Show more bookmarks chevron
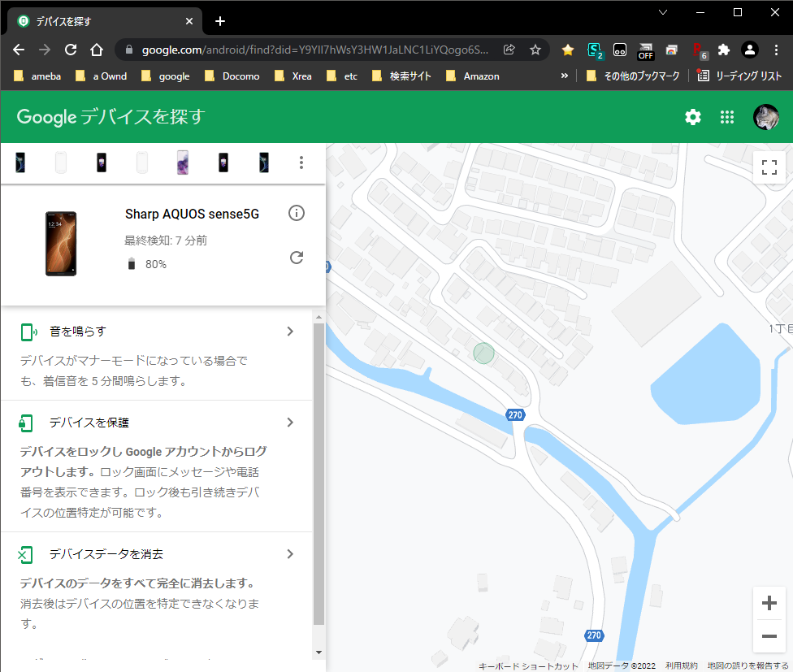This screenshot has width=793, height=672. tap(565, 76)
